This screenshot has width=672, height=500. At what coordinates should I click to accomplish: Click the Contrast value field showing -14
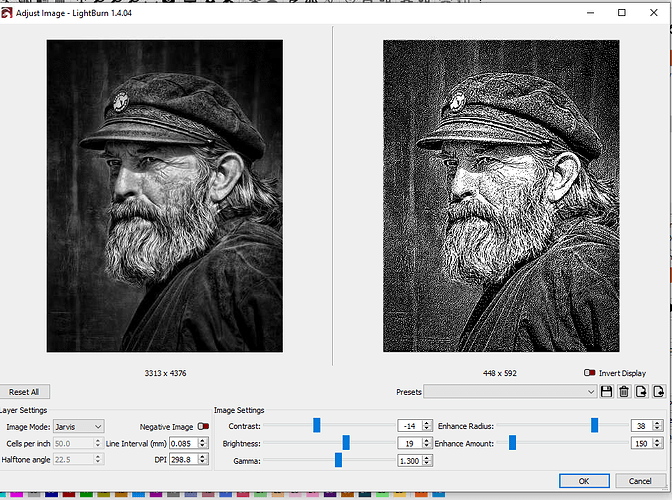[410, 426]
